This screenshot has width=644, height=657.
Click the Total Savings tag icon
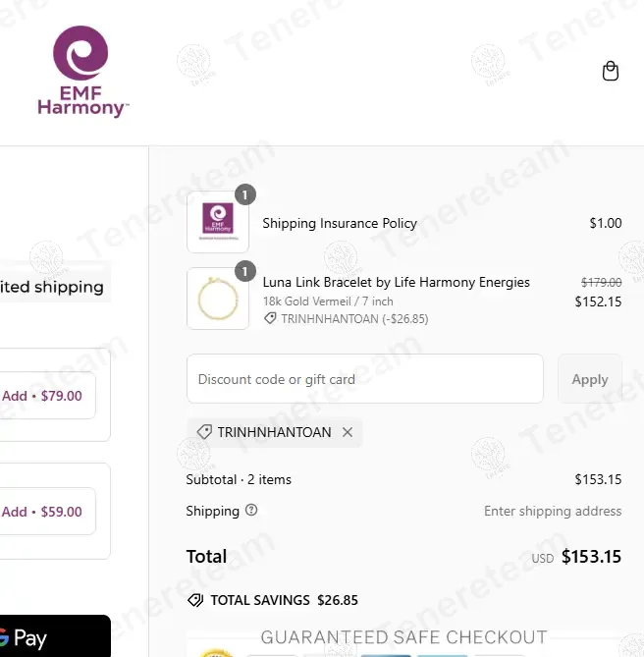194,600
